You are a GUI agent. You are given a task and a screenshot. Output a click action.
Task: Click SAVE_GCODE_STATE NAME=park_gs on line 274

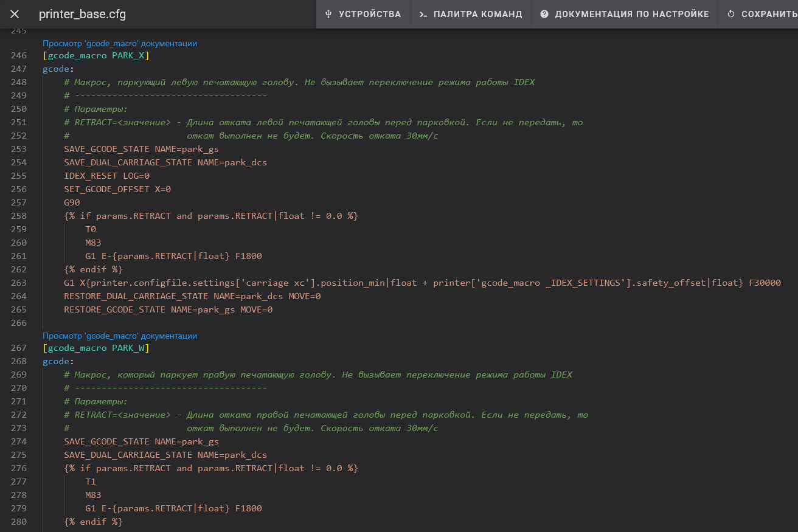click(141, 441)
